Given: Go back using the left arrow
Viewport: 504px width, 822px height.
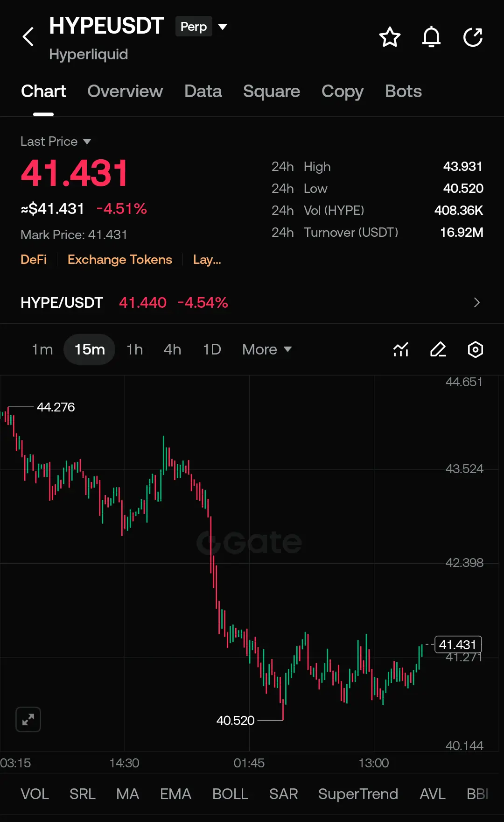Looking at the screenshot, I should [28, 36].
